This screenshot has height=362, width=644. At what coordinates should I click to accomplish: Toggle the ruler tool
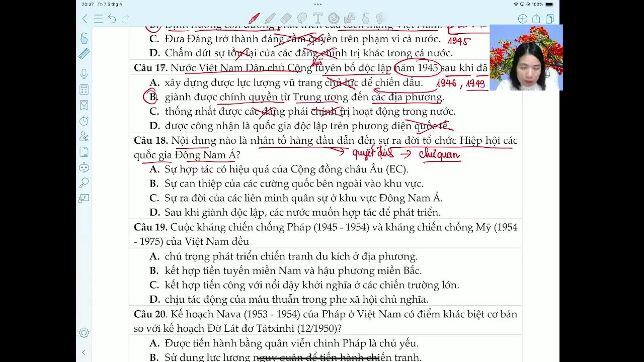84,54
